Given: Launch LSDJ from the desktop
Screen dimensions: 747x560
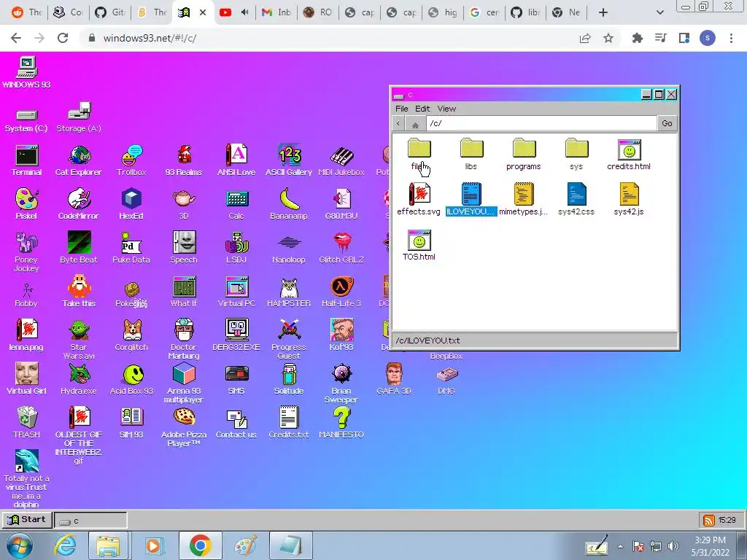Looking at the screenshot, I should click(x=236, y=248).
